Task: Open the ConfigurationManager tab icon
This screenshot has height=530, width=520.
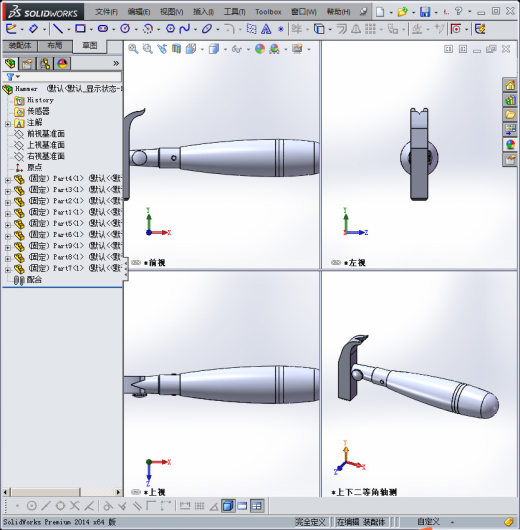Action: tap(45, 64)
